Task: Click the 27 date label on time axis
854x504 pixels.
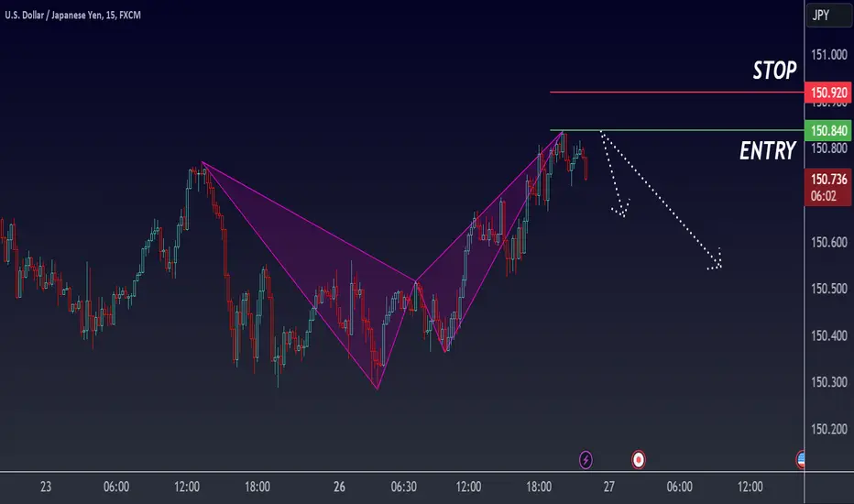Action: (609, 487)
